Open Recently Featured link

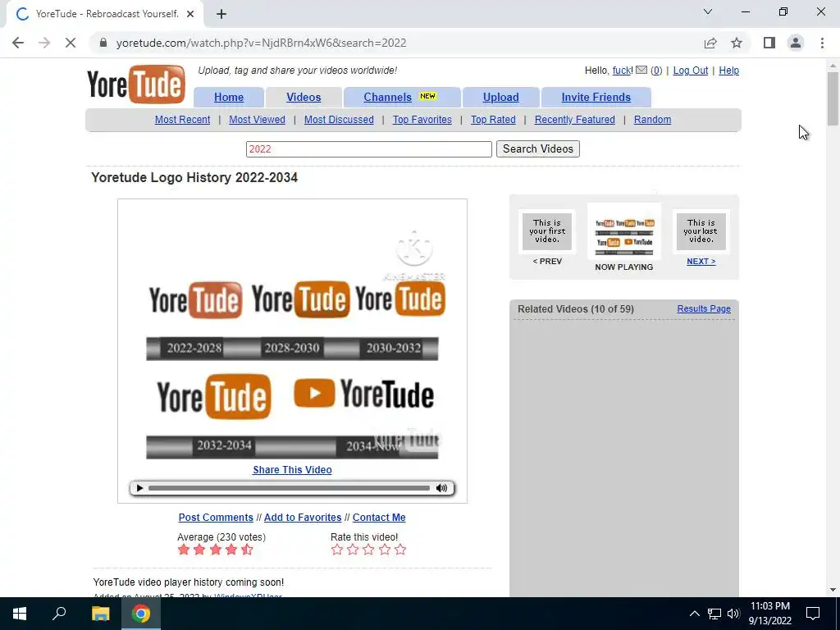575,120
